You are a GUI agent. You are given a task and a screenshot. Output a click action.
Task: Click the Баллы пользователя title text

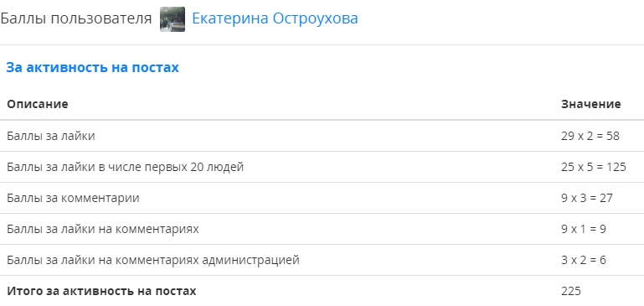click(75, 19)
